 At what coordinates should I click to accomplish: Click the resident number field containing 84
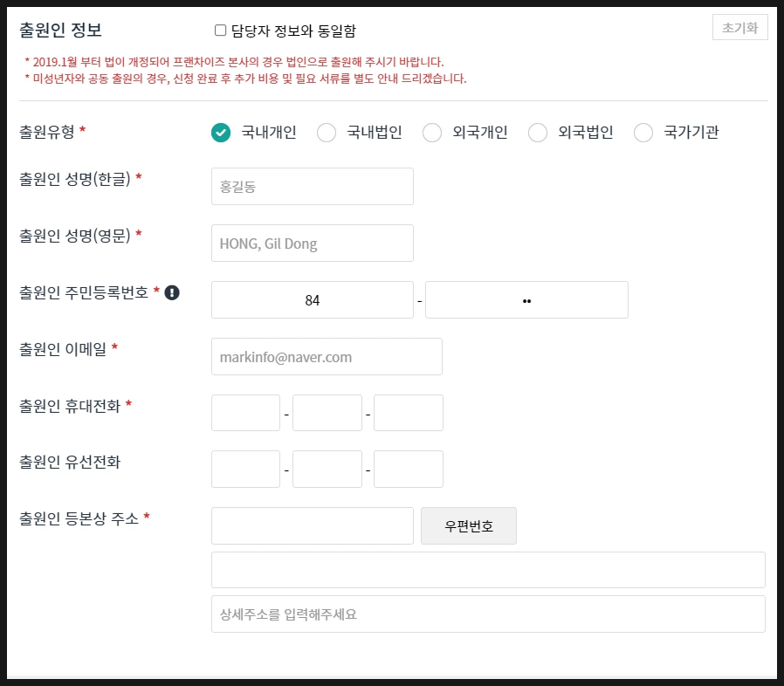tap(313, 299)
